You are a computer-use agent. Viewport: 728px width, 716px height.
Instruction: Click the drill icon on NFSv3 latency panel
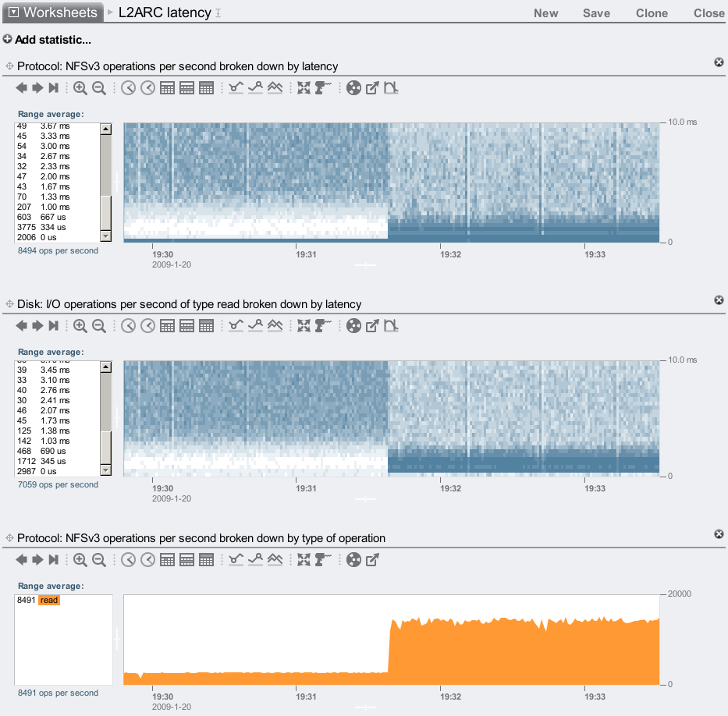coord(323,87)
